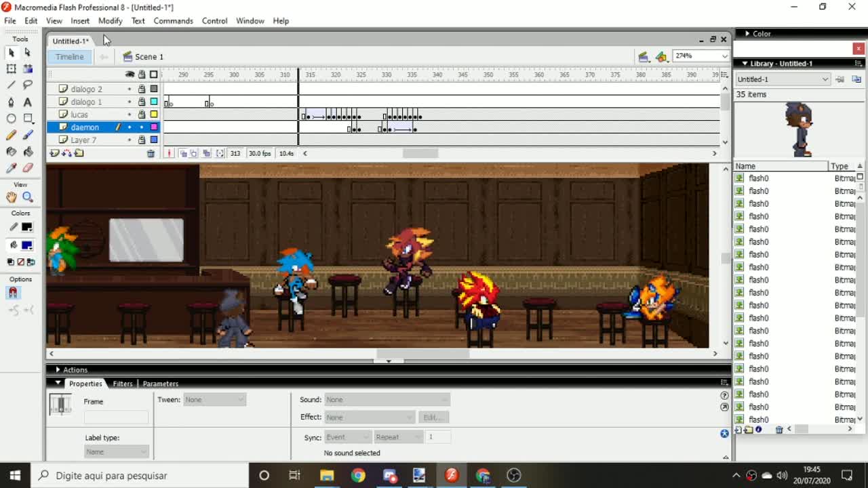Click the fill color swatch

pyautogui.click(x=27, y=245)
